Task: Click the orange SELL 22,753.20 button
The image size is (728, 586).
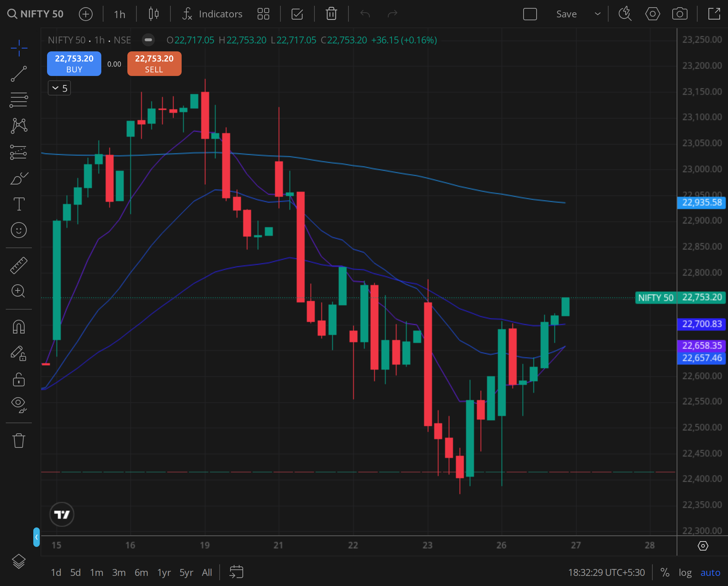Action: point(155,64)
